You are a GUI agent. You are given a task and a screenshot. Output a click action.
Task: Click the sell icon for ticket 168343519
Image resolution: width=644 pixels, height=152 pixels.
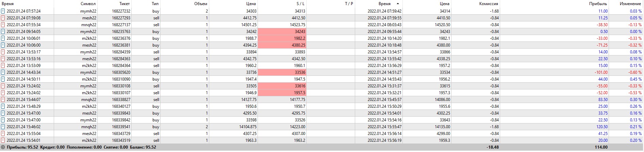3,140
